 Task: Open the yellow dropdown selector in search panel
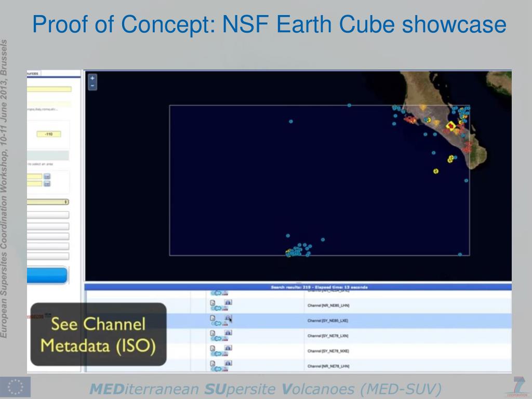[48, 202]
